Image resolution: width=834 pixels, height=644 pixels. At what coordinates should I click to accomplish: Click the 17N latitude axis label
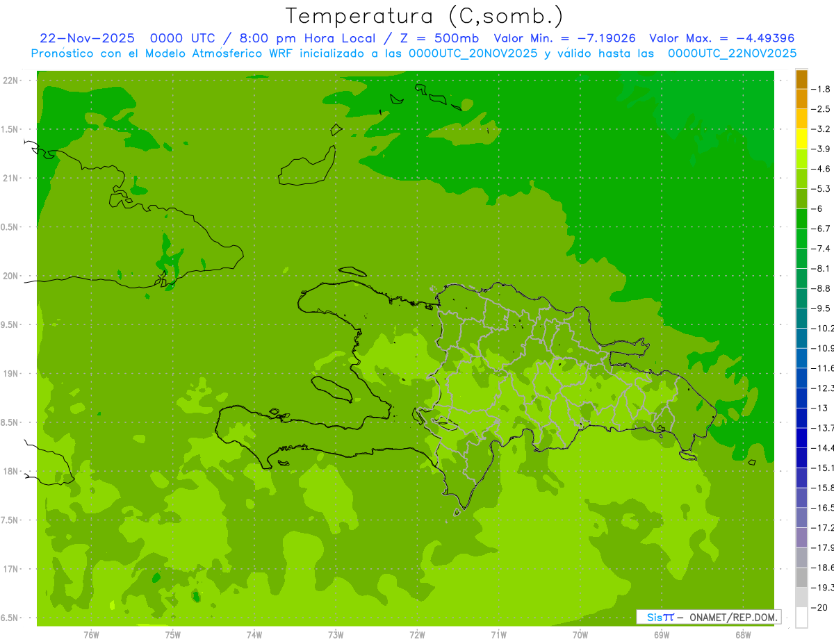[x=11, y=569]
